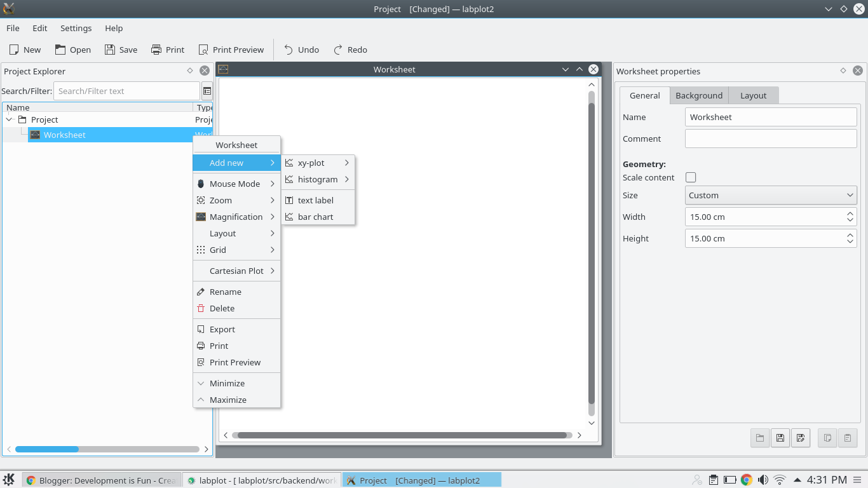Open the Edit menu
This screenshot has height=488, width=868.
pyautogui.click(x=40, y=28)
